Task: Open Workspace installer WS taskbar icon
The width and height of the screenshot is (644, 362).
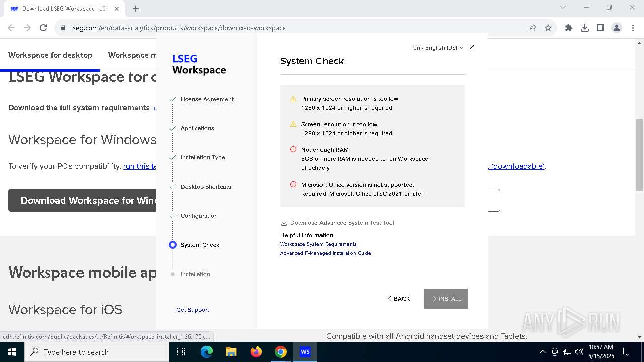Action: pyautogui.click(x=305, y=352)
